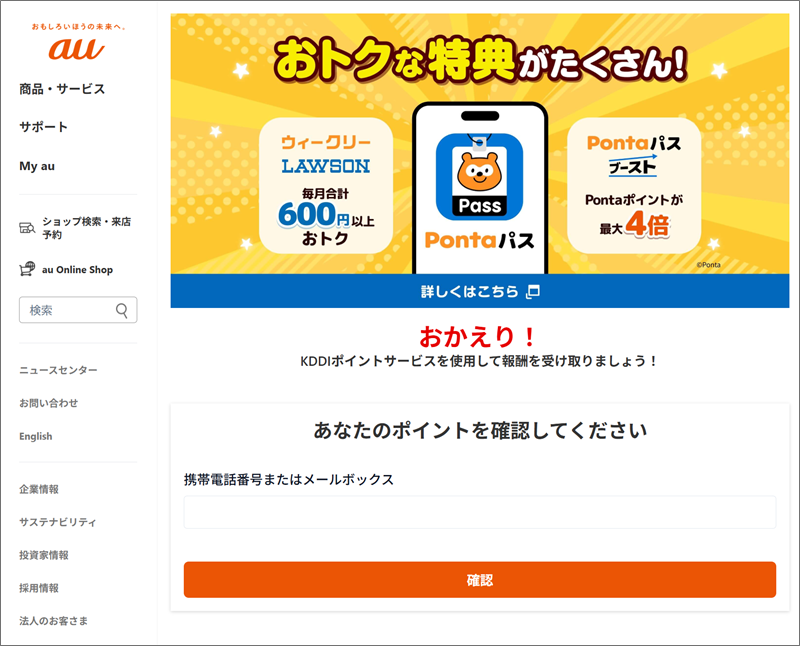Screen dimensions: 800x646
Task: Switch language via the English link
Action: point(36,436)
